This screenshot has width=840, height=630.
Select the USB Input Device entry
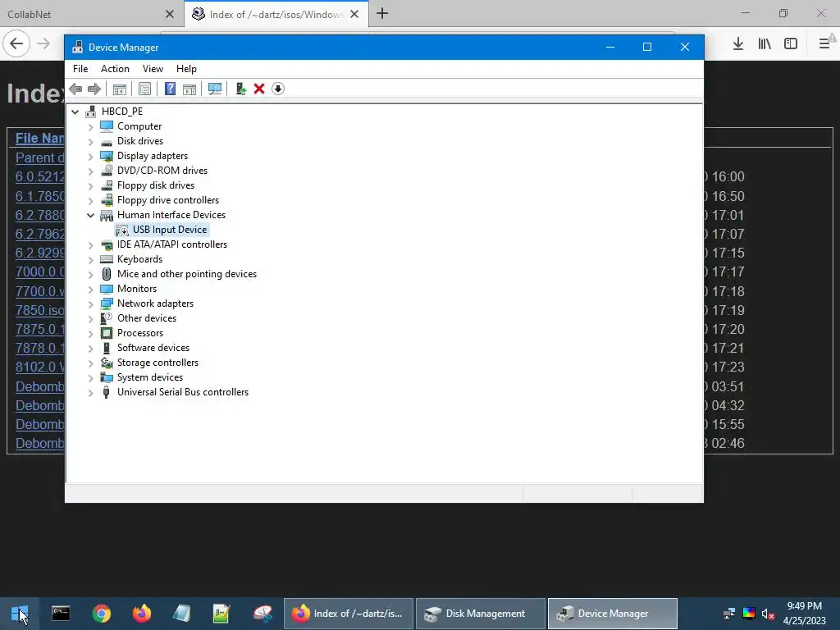[x=170, y=230]
